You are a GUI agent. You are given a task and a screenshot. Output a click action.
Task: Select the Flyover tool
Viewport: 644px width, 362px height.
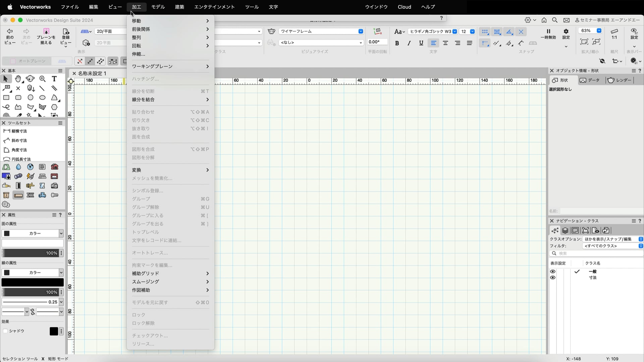click(x=30, y=79)
